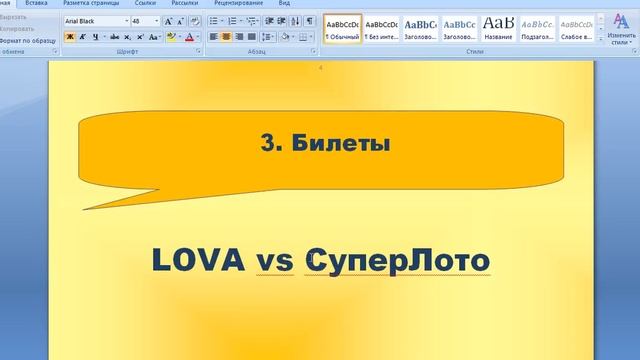Click the Копировать (Copy) button
Image resolution: width=640 pixels, height=360 pixels.
tap(16, 29)
